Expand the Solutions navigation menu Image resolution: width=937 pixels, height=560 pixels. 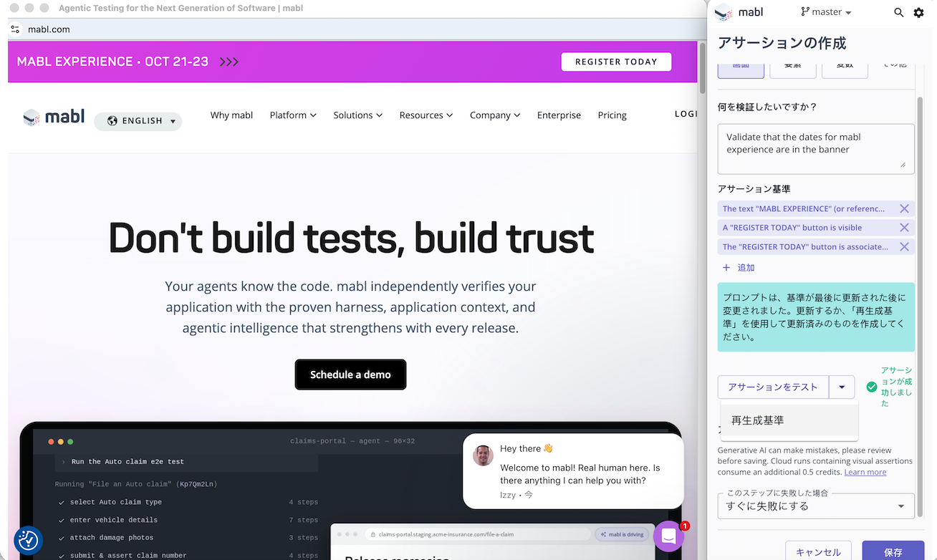pyautogui.click(x=357, y=115)
